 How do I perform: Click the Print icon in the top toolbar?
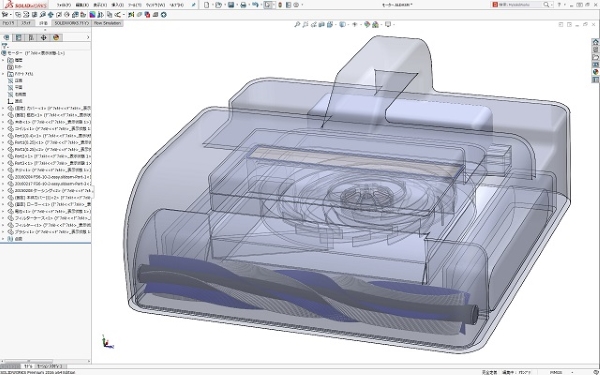click(243, 5)
